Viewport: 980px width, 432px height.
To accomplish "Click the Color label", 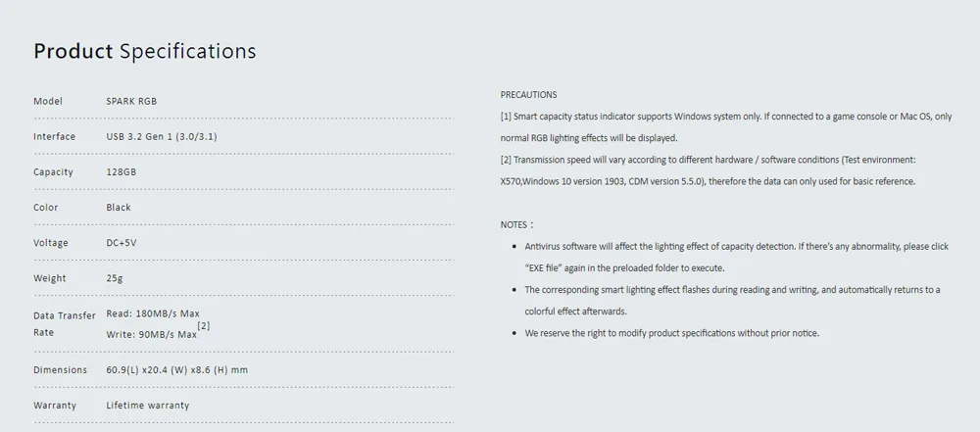I will click(x=46, y=208).
